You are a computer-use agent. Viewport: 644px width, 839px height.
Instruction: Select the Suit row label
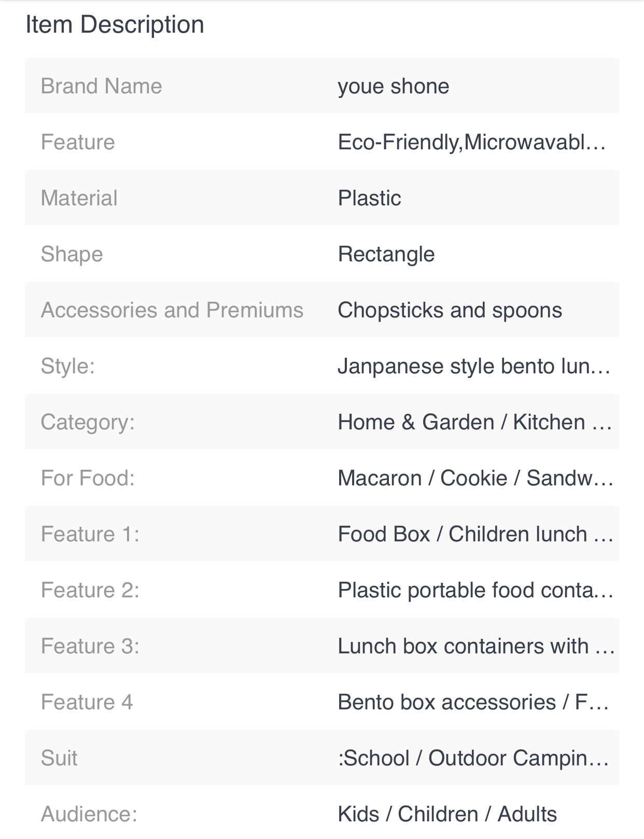coord(59,758)
